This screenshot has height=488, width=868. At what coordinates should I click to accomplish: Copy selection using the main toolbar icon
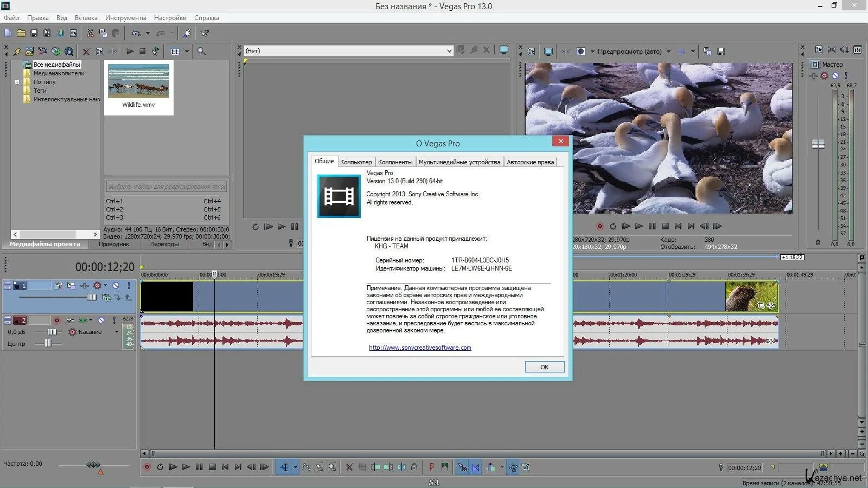103,33
